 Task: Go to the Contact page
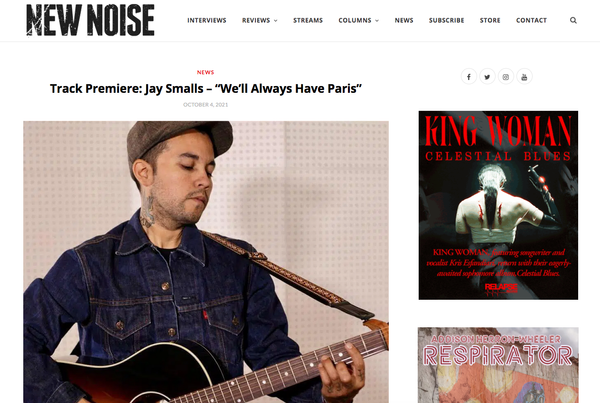click(531, 20)
